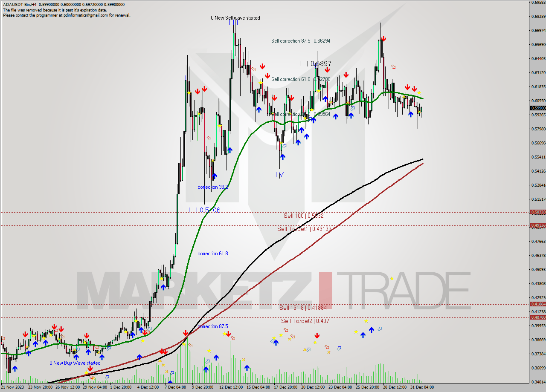Click the 0.5798 price axis value

[539, 129]
